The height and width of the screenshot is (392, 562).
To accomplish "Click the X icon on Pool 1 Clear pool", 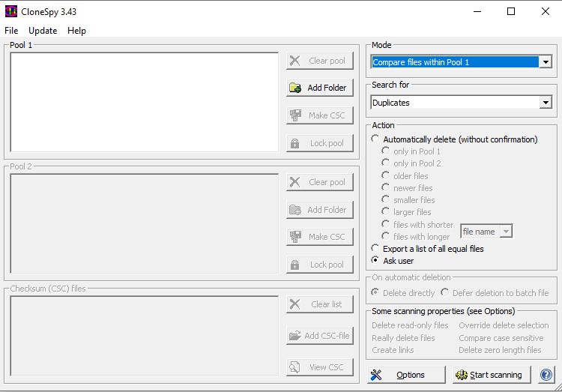I will pyautogui.click(x=295, y=61).
